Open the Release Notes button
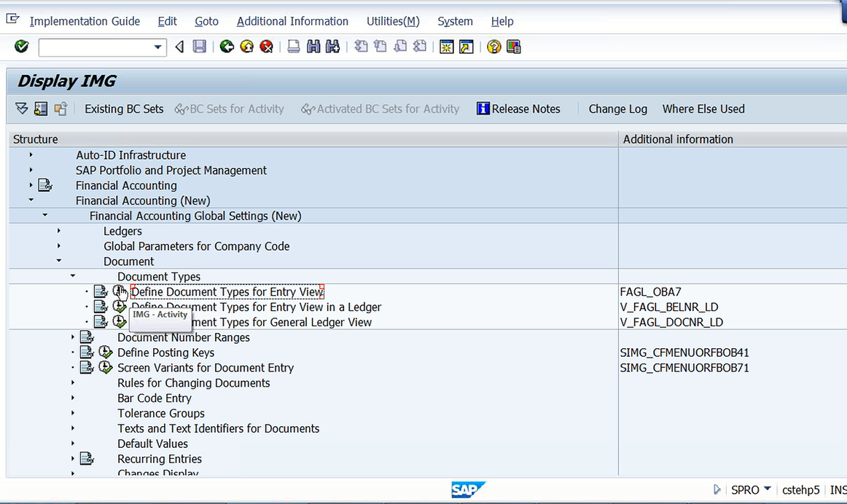Image resolution: width=847 pixels, height=504 pixels. [x=518, y=109]
